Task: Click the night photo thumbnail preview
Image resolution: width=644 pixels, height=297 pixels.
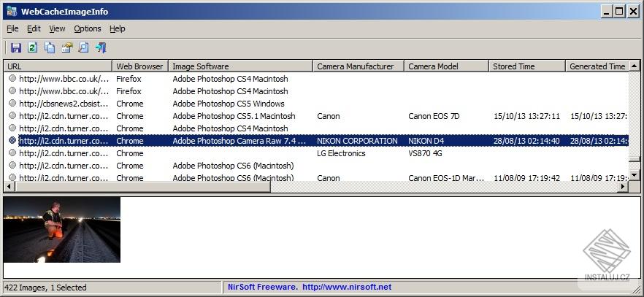Action: (x=62, y=229)
